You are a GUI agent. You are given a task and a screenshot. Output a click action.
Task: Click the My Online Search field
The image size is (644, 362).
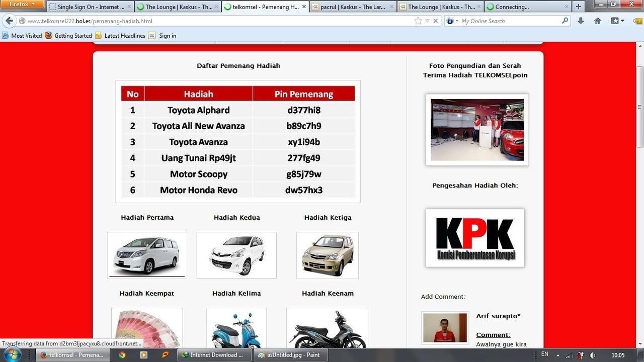tap(508, 21)
